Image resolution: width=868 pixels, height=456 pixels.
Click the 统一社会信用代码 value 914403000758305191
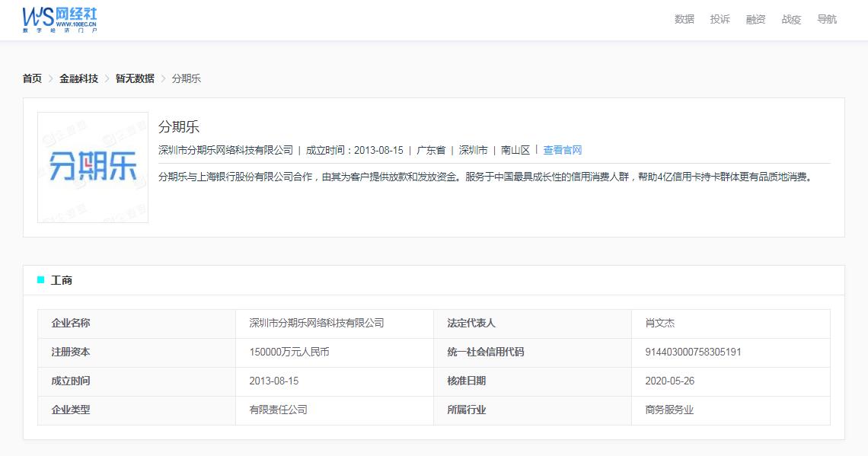(695, 352)
